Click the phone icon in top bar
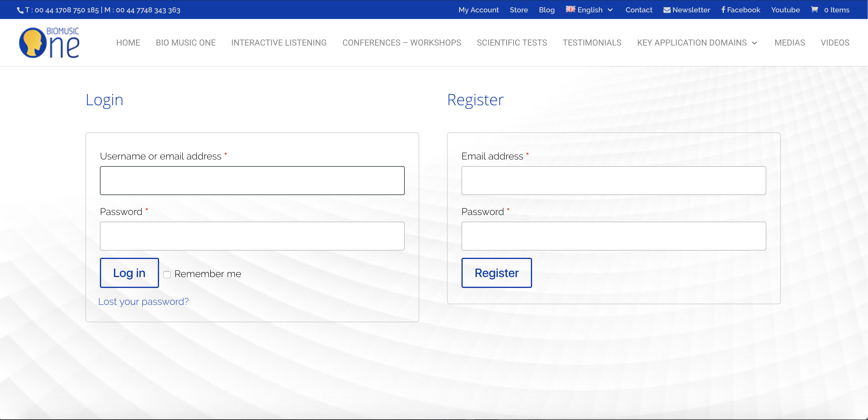868x420 pixels. [x=20, y=11]
